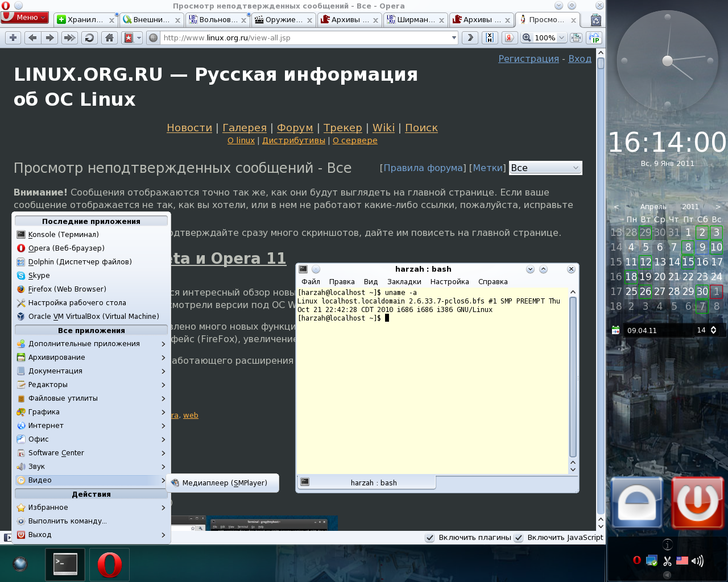The height and width of the screenshot is (582, 728).
Task: Launch Медиаплеер (SMPlayer) from the submenu
Action: [x=223, y=483]
